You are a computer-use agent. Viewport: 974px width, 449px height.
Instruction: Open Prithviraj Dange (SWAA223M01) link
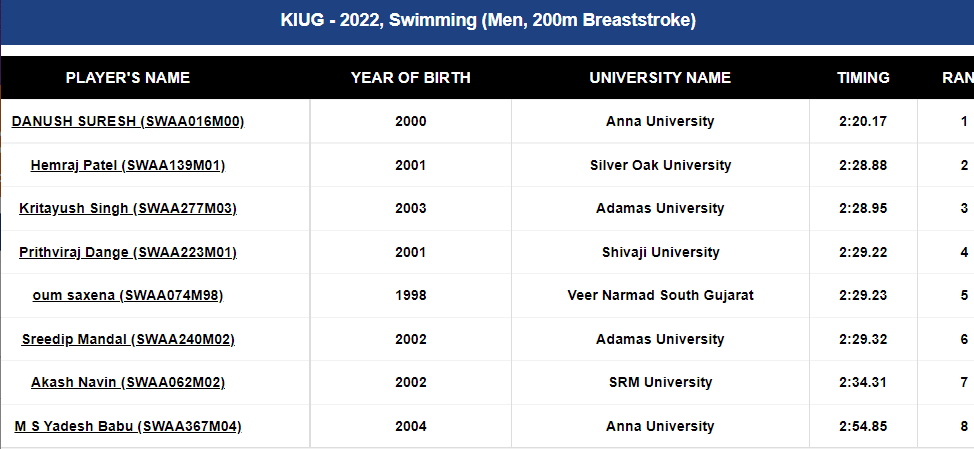pos(128,252)
